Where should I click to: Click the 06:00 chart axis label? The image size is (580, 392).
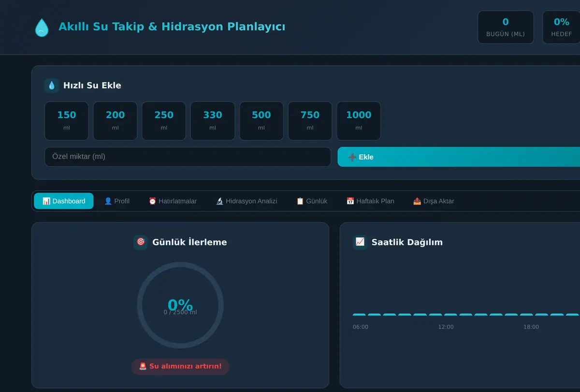tap(361, 327)
